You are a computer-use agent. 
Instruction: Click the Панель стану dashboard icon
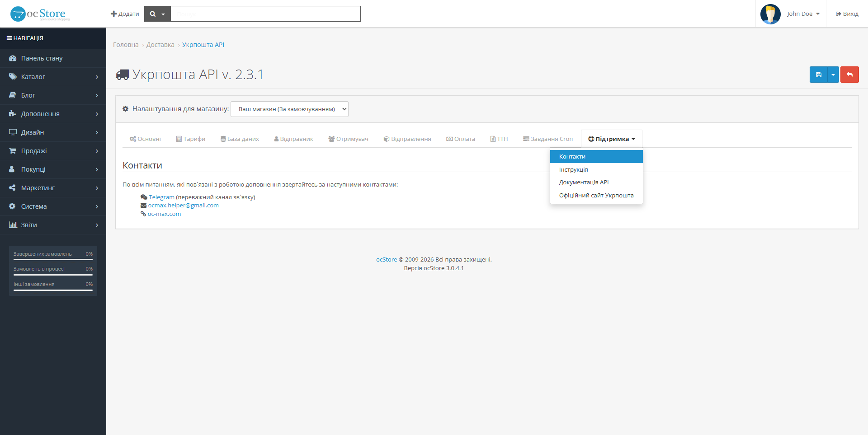point(13,58)
